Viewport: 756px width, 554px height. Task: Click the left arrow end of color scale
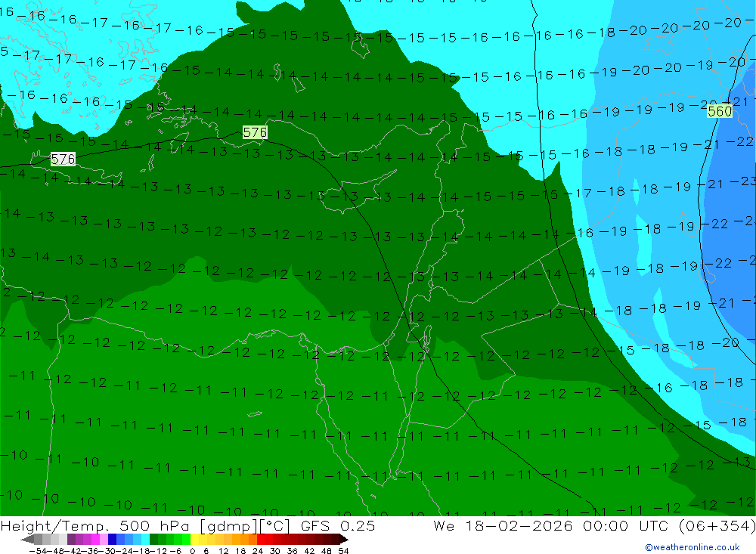27,540
